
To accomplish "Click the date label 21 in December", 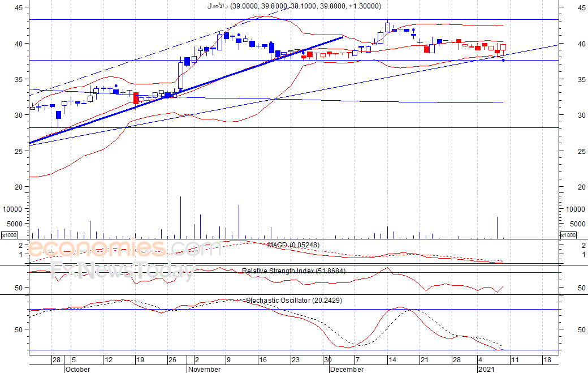I will point(424,360).
